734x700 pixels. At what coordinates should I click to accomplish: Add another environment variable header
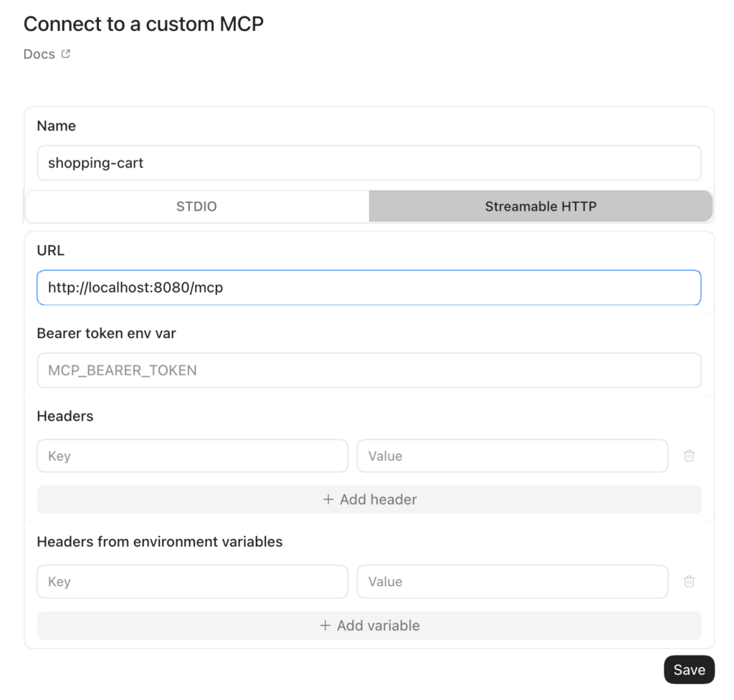[x=369, y=625]
